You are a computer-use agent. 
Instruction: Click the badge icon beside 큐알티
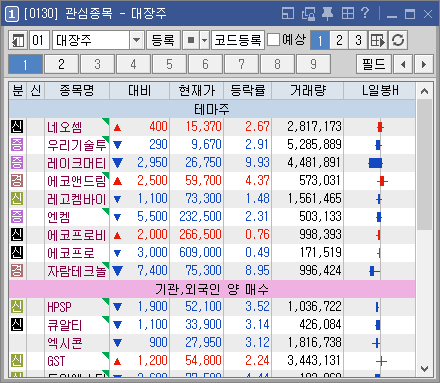17,325
